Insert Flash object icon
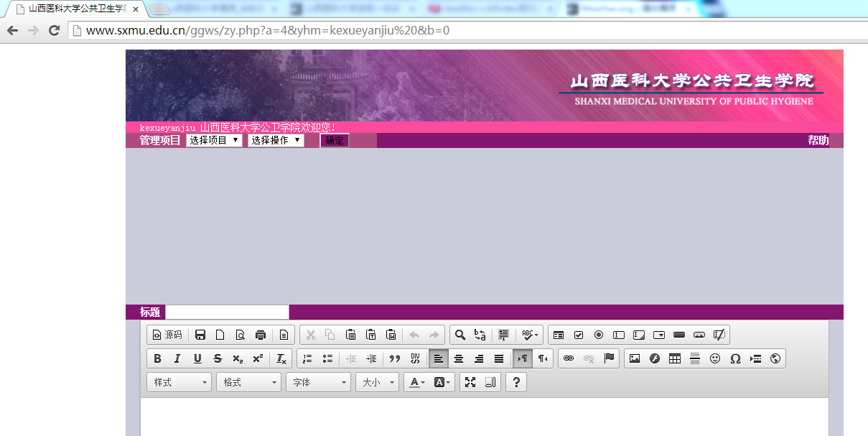 click(654, 358)
